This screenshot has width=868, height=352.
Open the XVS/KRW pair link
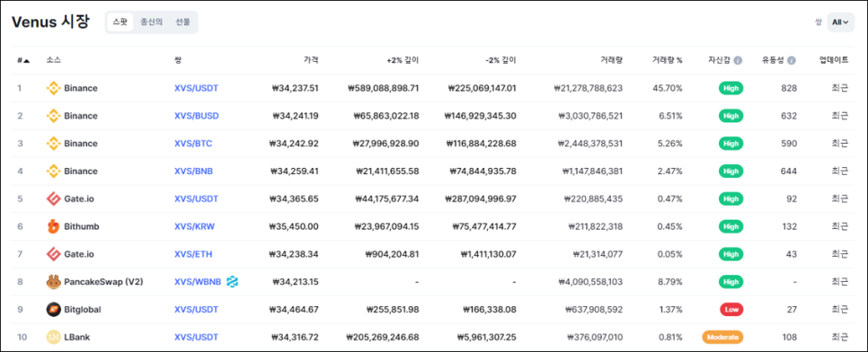tap(194, 226)
